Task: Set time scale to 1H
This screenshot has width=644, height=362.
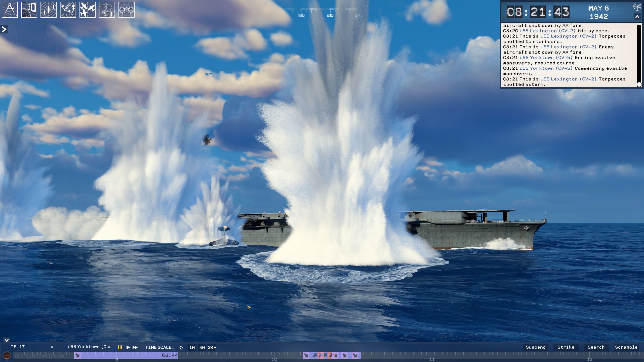Action: [192, 347]
